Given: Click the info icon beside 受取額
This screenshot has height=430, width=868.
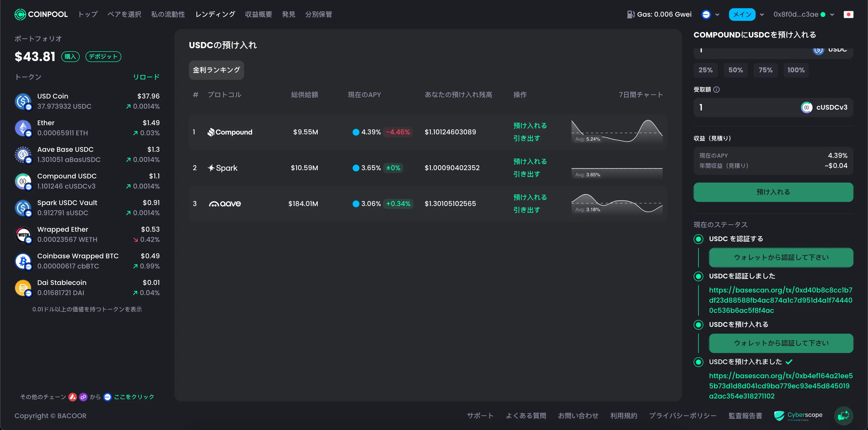Looking at the screenshot, I should click(x=716, y=90).
